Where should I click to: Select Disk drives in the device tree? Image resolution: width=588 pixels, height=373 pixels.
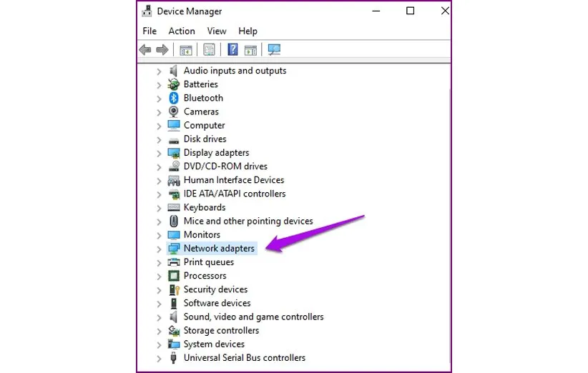[205, 139]
